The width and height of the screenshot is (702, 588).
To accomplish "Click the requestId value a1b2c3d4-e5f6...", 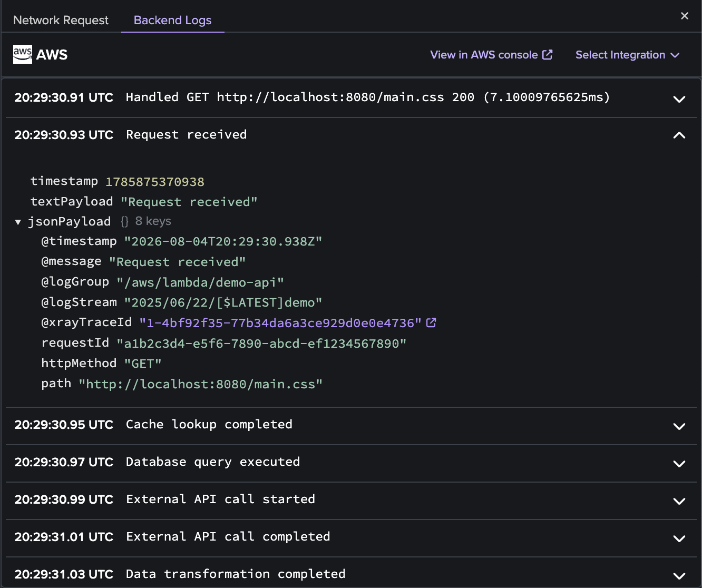I will point(261,344).
